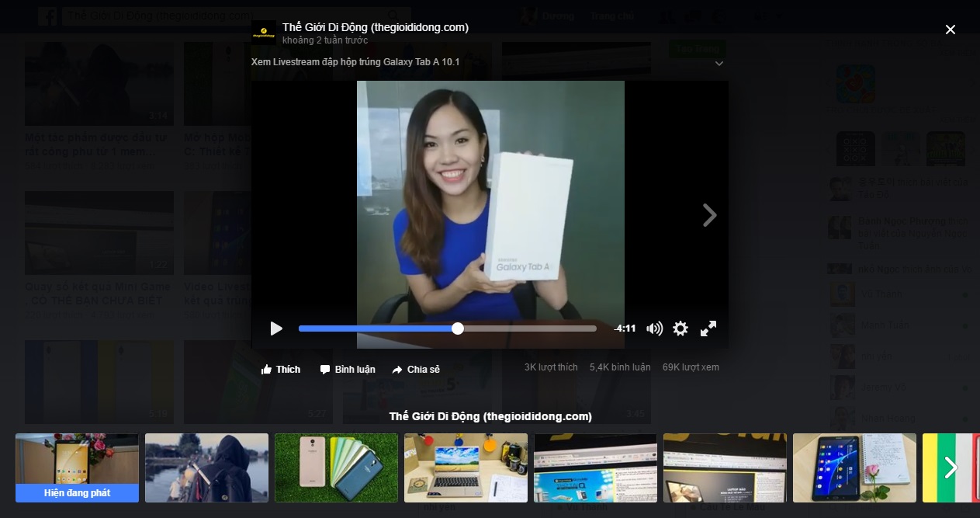
Task: Share the video with Chia sẻ
Action: (416, 369)
